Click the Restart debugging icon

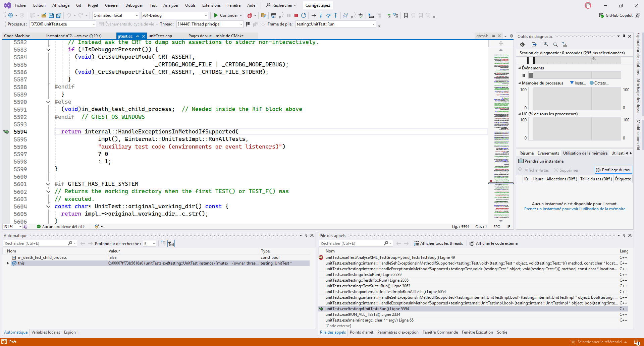tap(304, 15)
